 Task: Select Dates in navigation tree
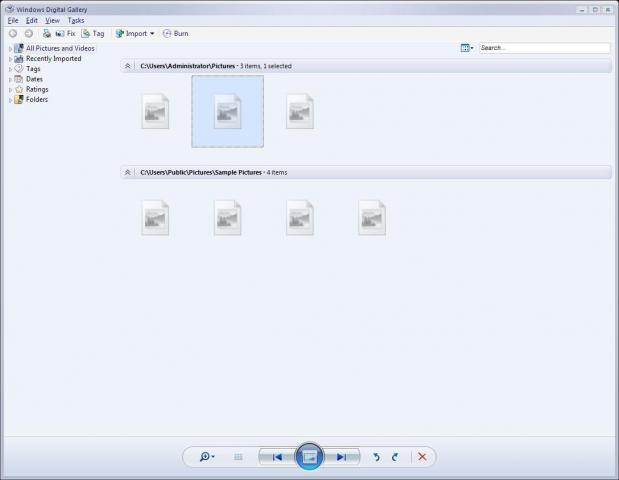point(34,79)
